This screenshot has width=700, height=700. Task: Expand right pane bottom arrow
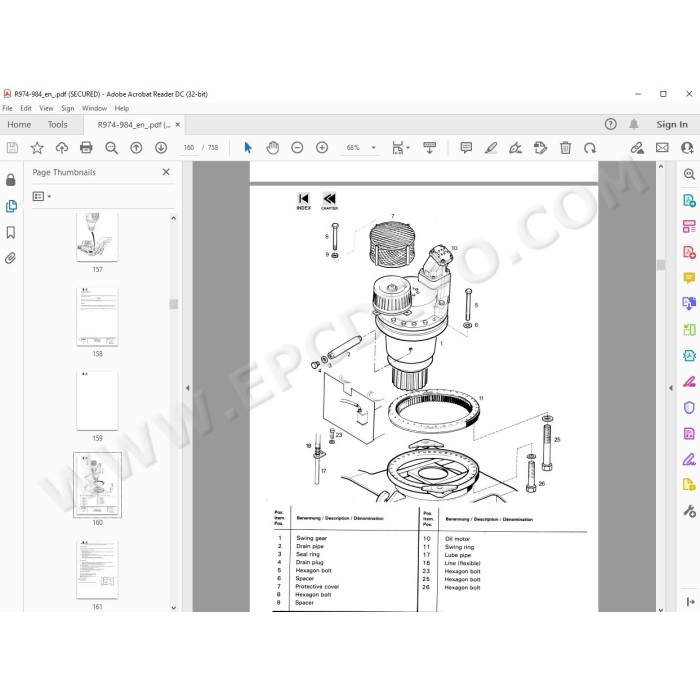[x=690, y=602]
